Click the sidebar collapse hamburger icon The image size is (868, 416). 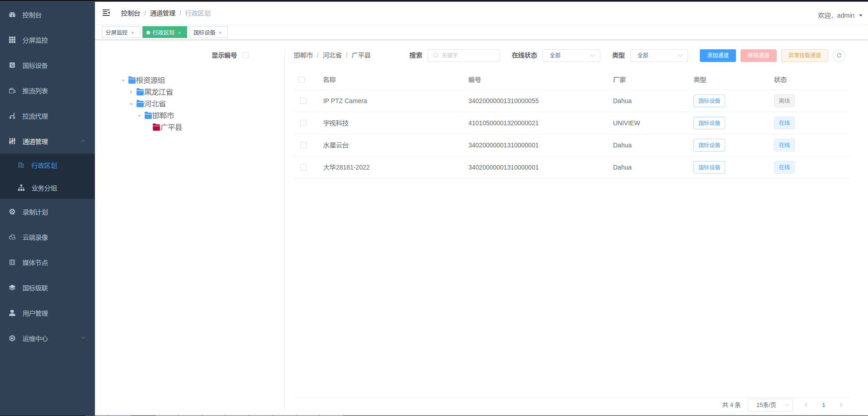tap(106, 13)
